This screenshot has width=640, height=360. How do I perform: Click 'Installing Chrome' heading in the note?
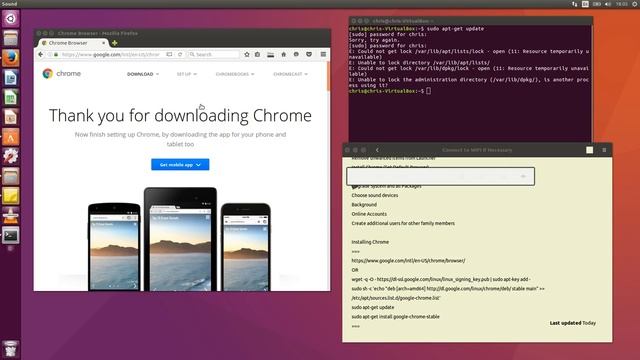click(370, 242)
